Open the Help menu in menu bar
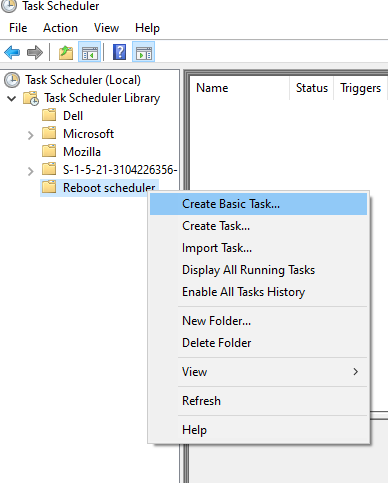Screen dimensions: 388x483 pyautogui.click(x=147, y=28)
